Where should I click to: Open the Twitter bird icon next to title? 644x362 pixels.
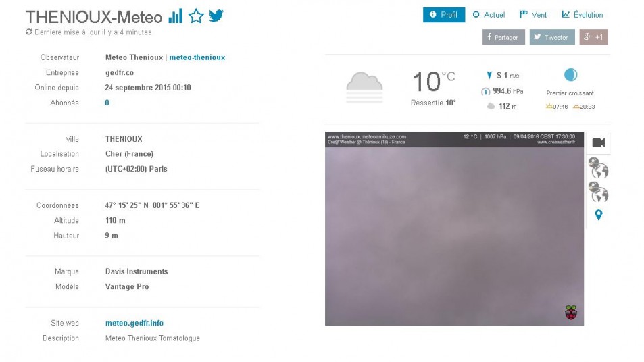tap(216, 16)
